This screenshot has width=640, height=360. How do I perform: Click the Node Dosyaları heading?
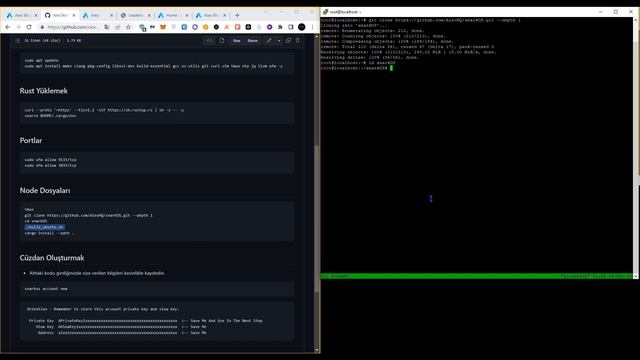45,190
